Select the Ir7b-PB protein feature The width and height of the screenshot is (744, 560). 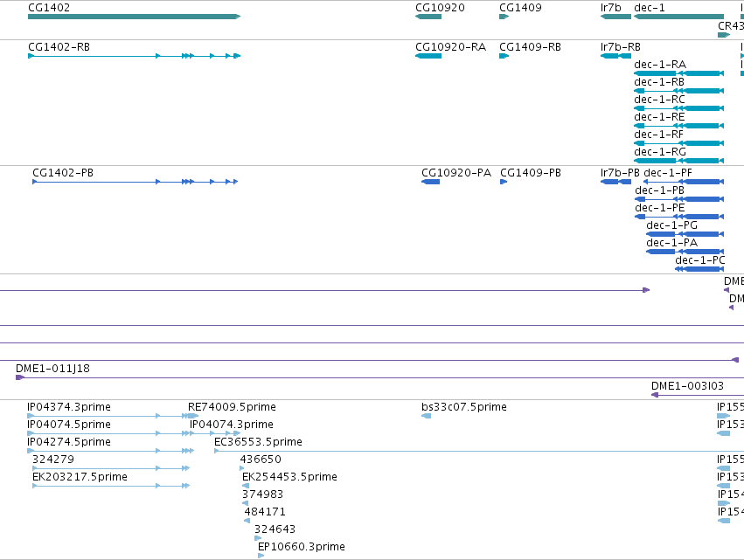pyautogui.click(x=615, y=182)
